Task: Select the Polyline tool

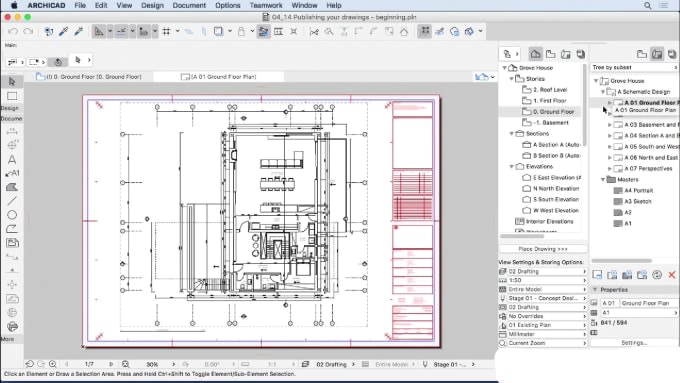Action: click(12, 229)
